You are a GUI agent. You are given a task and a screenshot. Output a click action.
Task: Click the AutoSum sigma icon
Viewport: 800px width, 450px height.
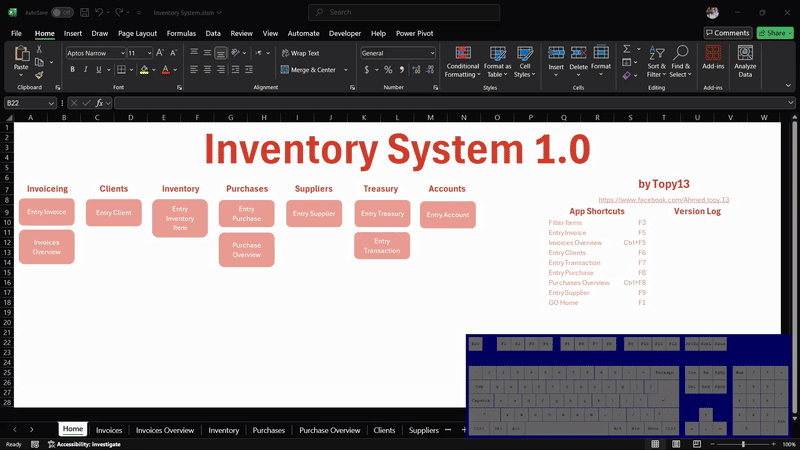[627, 49]
